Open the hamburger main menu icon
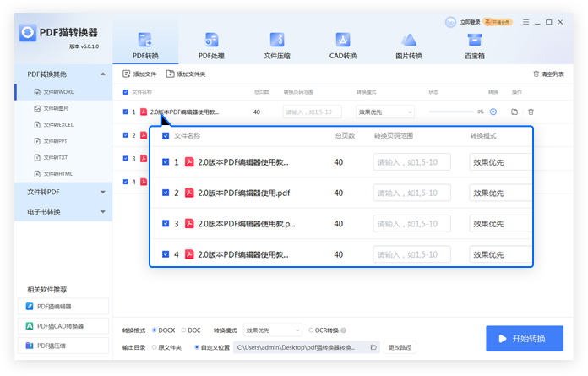588x376 pixels. (x=525, y=22)
